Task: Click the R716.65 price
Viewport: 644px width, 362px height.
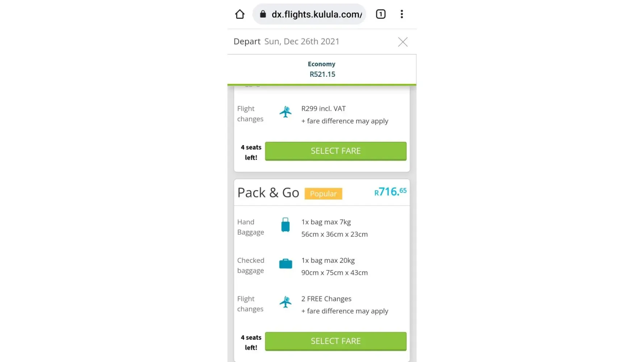Action: [390, 191]
